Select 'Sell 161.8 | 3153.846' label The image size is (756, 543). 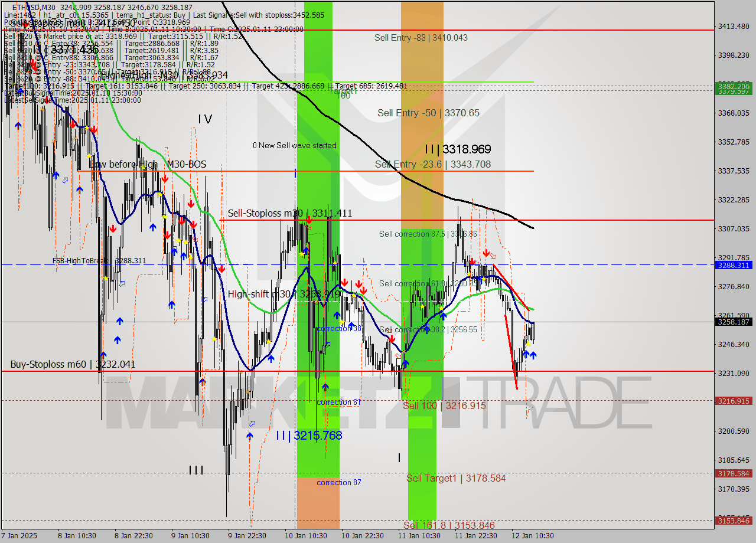coord(449,525)
